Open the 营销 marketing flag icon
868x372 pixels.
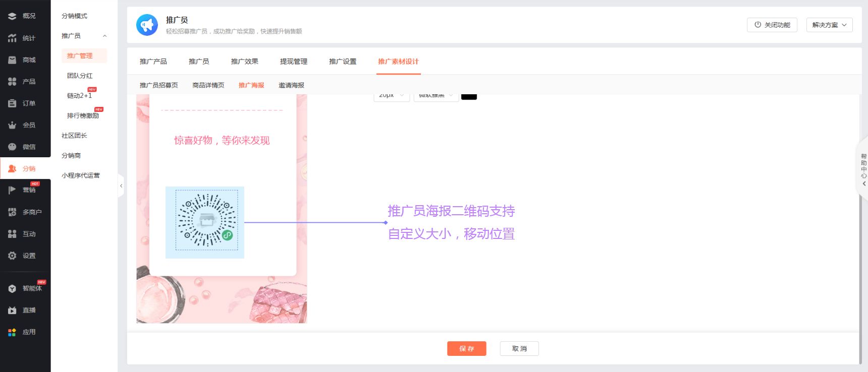12,190
